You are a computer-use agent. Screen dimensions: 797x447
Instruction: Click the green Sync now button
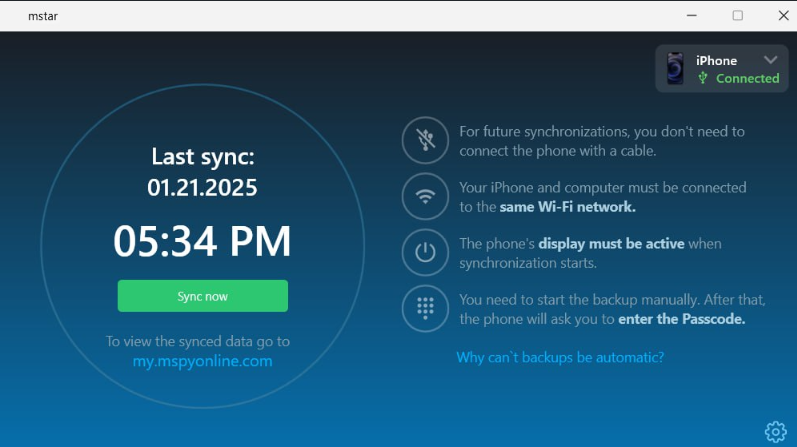pyautogui.click(x=202, y=296)
